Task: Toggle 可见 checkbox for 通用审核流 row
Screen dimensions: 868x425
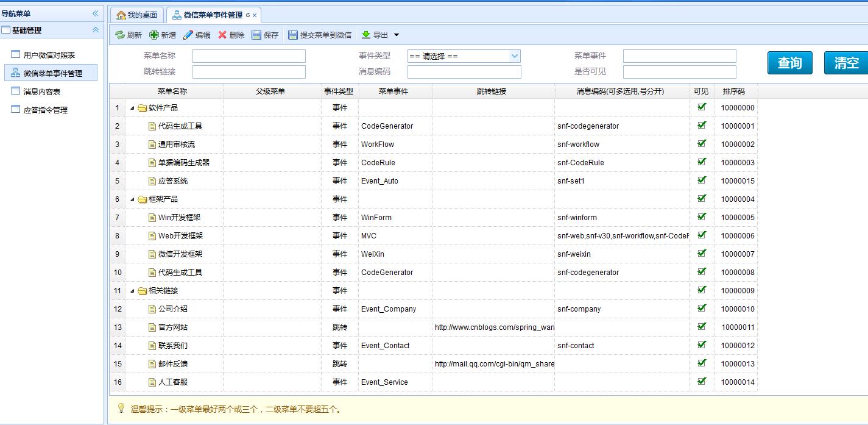Action: point(702,143)
